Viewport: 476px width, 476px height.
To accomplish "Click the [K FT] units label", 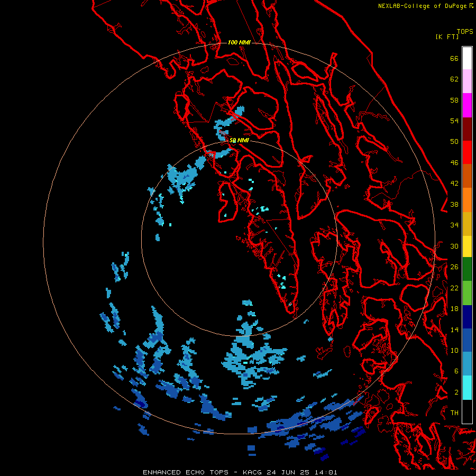I will click(x=447, y=37).
